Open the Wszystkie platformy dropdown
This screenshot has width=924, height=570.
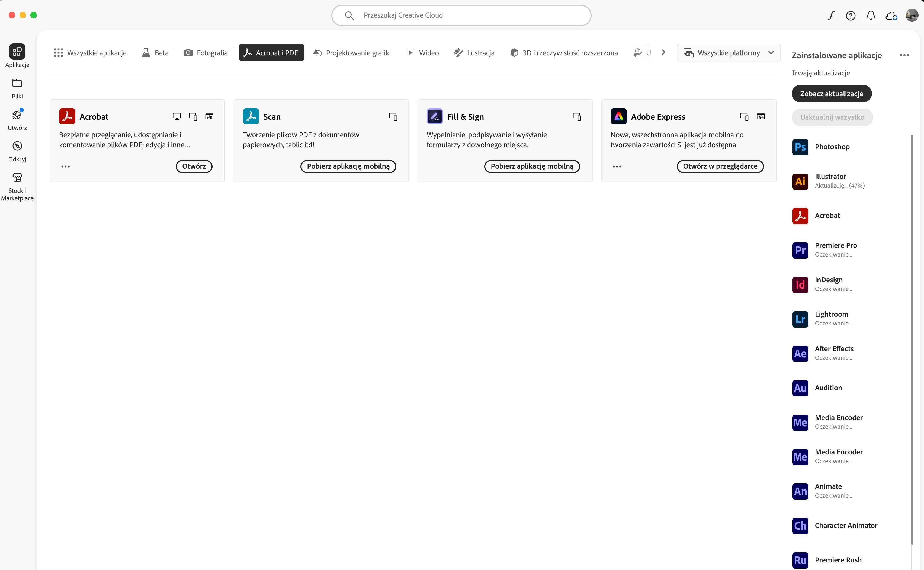click(x=728, y=53)
